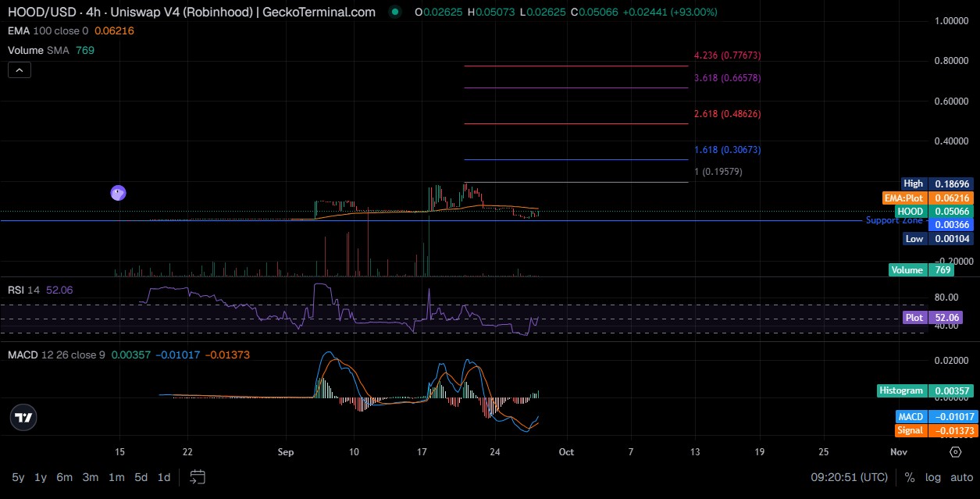Toggle percent scale mode

click(910, 476)
